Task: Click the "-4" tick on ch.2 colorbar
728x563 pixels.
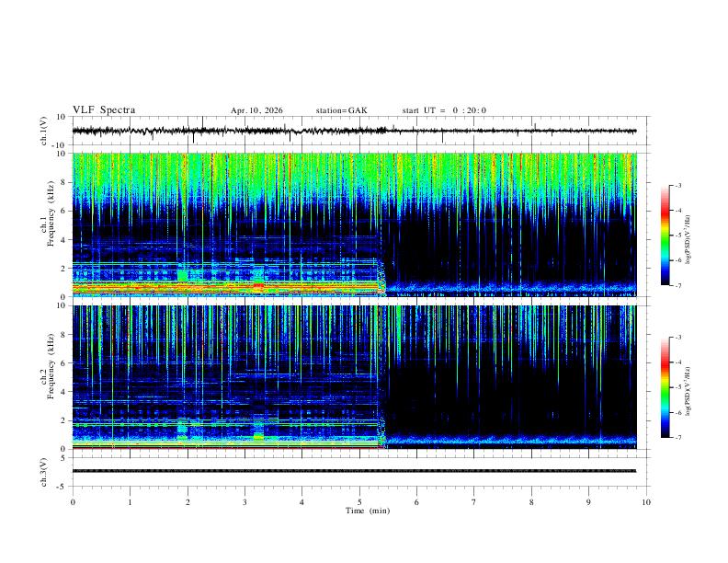Action: [678, 362]
